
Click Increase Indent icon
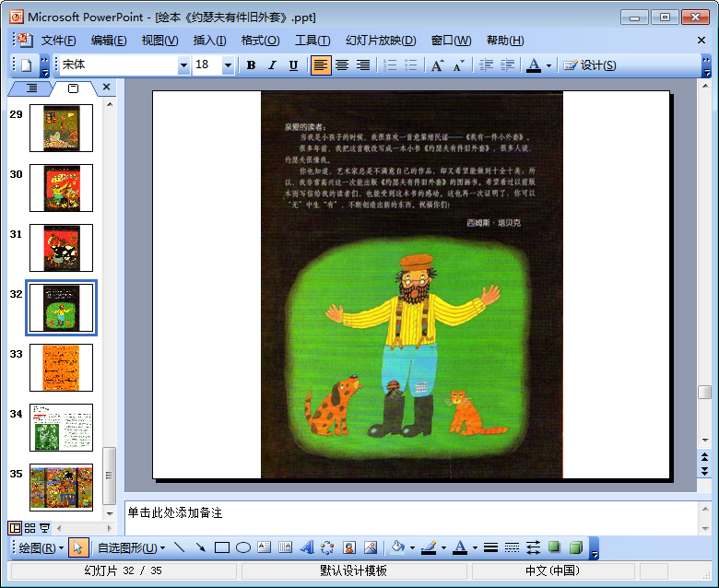point(507,65)
